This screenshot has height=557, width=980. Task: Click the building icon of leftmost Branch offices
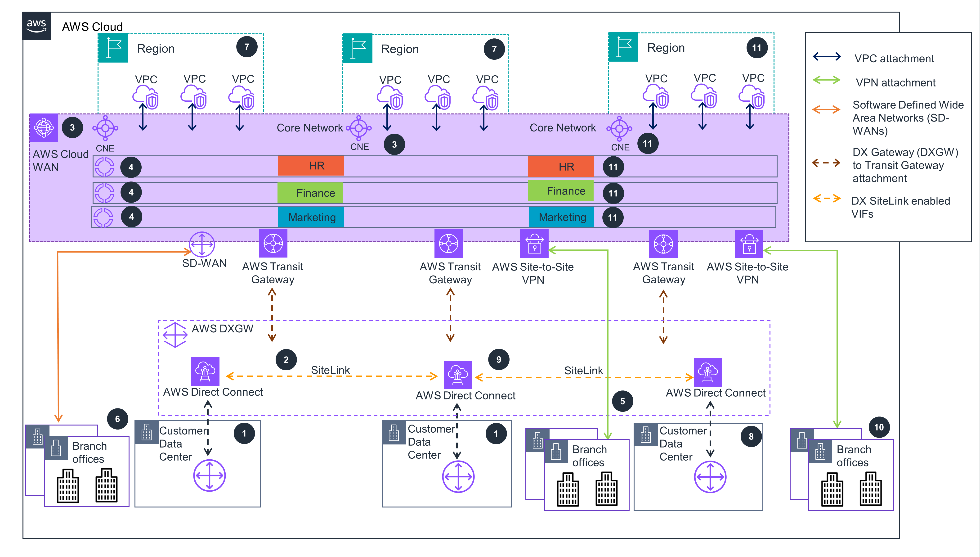[x=56, y=448]
